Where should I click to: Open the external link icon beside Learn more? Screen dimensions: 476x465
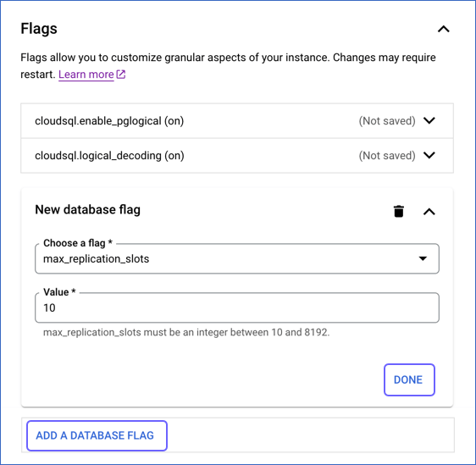point(121,75)
